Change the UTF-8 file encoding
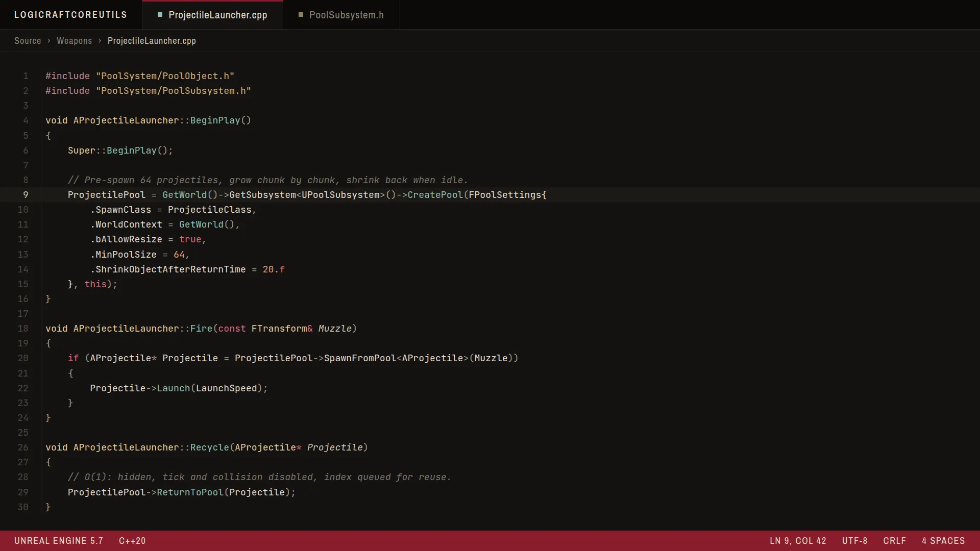The image size is (980, 551). click(854, 541)
